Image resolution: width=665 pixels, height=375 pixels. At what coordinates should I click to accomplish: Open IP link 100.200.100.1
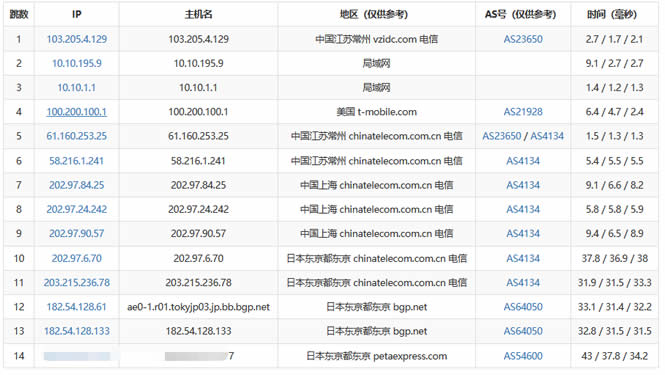[77, 112]
